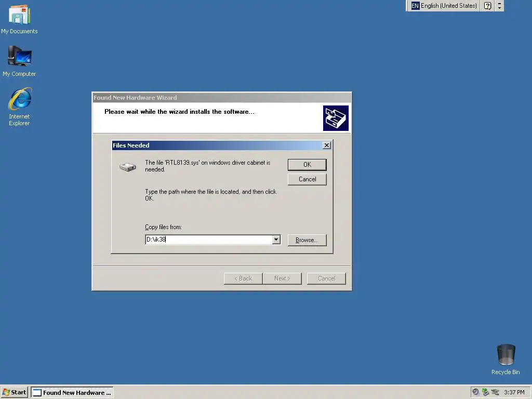Image resolution: width=532 pixels, height=399 pixels.
Task: Open the language bar help icon
Action: click(487, 6)
